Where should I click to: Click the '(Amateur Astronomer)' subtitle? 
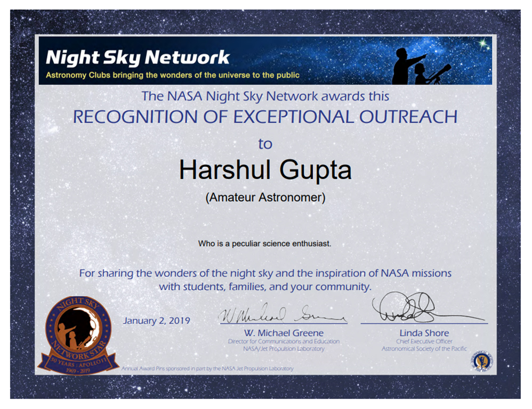coord(265,197)
